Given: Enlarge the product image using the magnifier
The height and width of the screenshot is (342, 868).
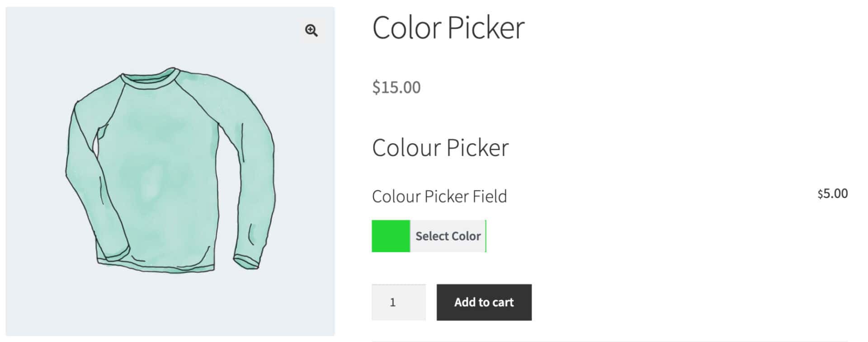Looking at the screenshot, I should pyautogui.click(x=311, y=31).
